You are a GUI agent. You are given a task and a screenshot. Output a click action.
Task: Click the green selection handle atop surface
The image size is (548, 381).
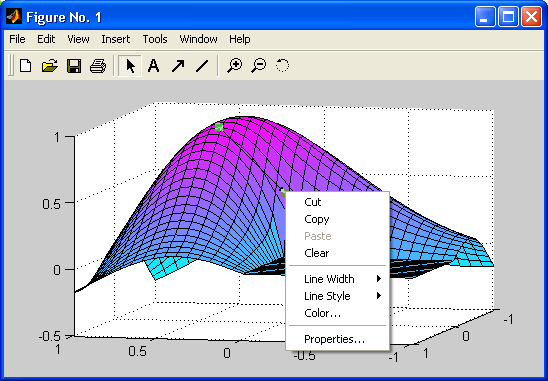pos(219,127)
